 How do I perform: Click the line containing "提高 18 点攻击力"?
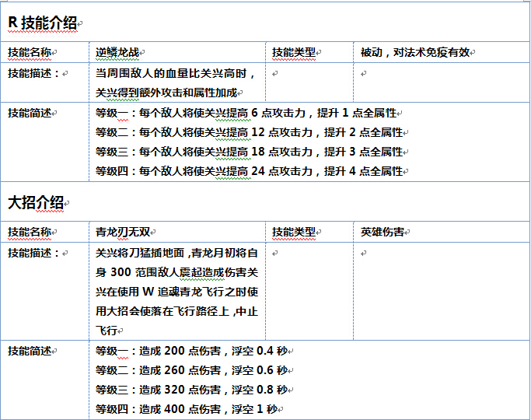pos(250,152)
